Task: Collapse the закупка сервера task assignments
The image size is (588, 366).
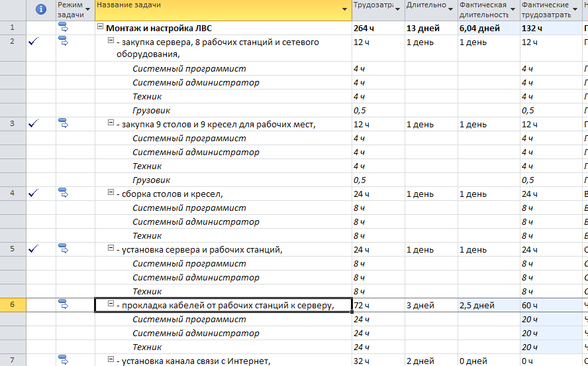Action: 111,40
